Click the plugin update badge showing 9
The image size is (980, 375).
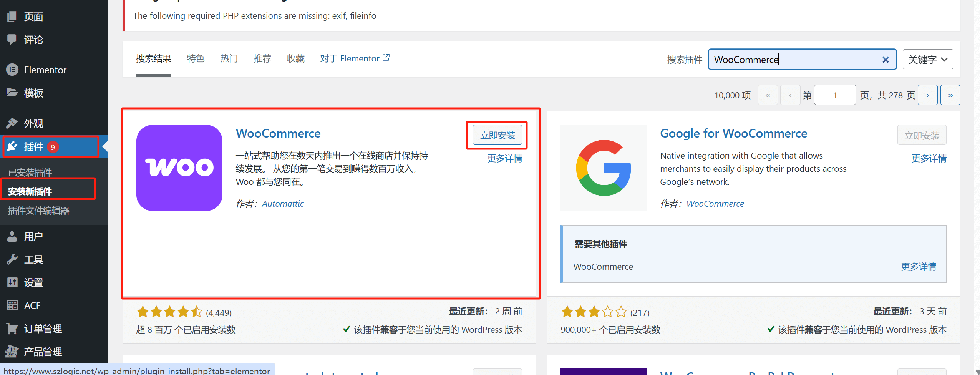pyautogui.click(x=53, y=147)
